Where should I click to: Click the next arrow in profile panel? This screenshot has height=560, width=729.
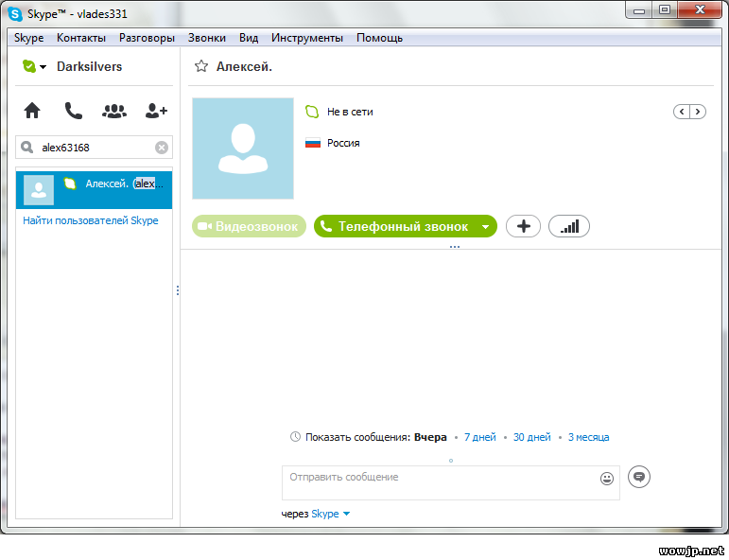pos(698,112)
